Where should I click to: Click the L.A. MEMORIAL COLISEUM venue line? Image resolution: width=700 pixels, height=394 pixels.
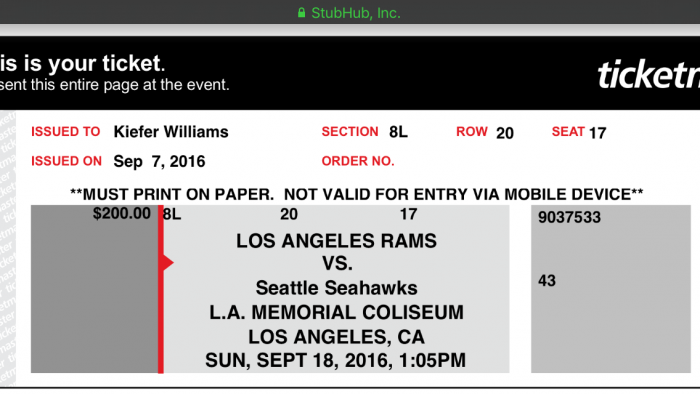point(337,312)
